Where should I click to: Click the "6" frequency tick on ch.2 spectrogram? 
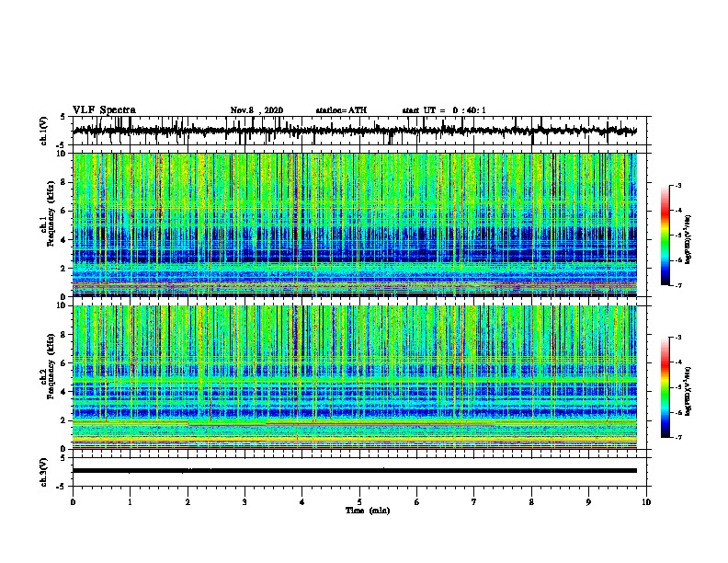pyautogui.click(x=64, y=363)
